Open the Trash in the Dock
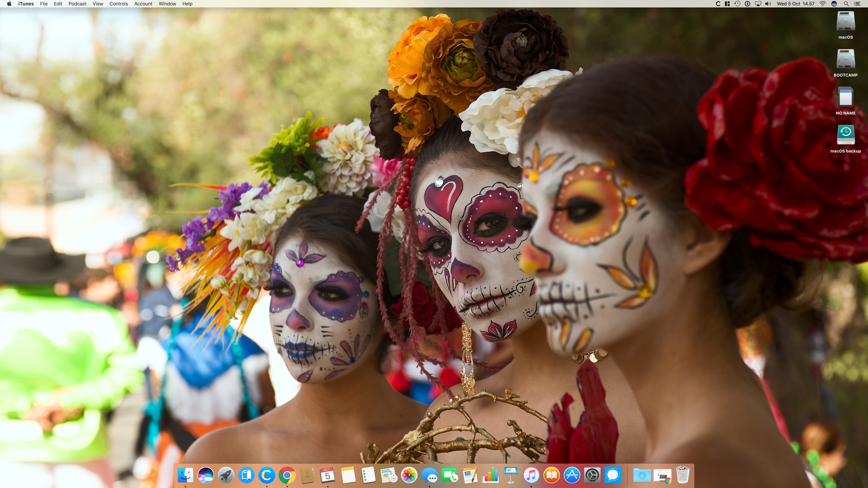The height and width of the screenshot is (488, 868). point(683,475)
